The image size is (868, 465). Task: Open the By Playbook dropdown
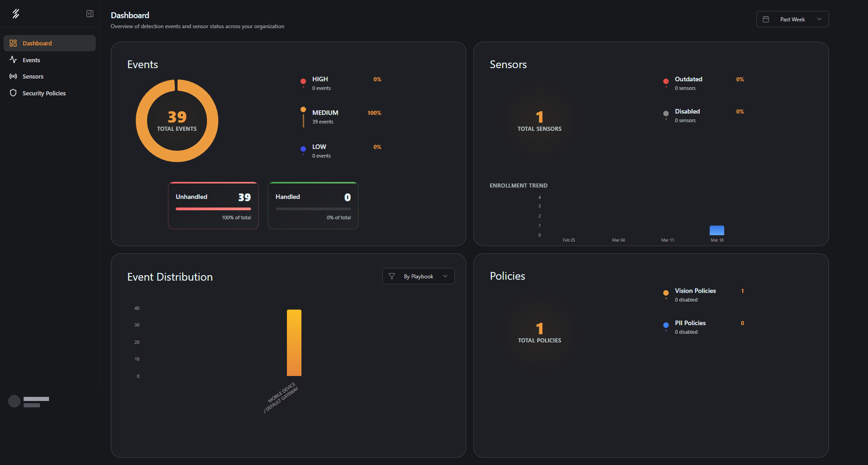[418, 276]
